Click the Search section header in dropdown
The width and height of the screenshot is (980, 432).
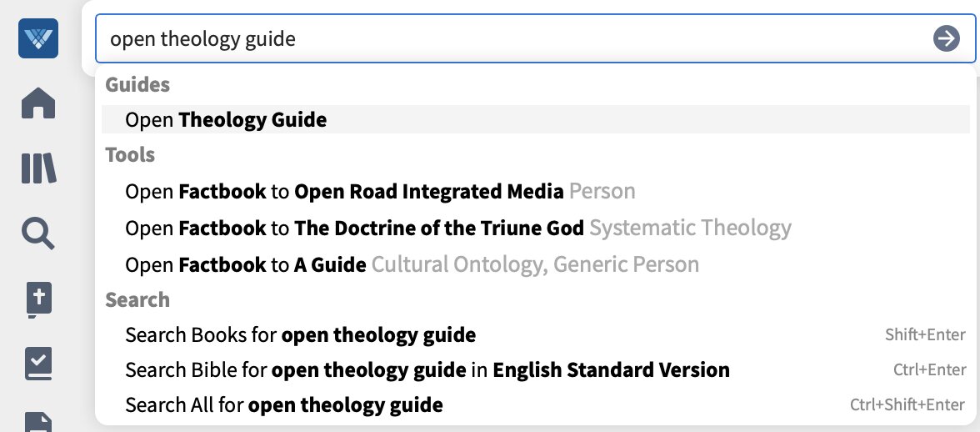pyautogui.click(x=137, y=300)
